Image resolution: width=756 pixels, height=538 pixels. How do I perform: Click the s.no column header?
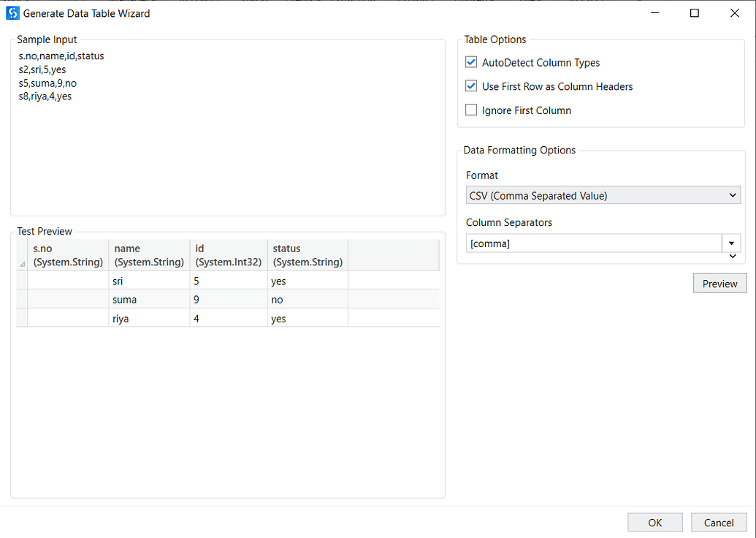coord(68,255)
